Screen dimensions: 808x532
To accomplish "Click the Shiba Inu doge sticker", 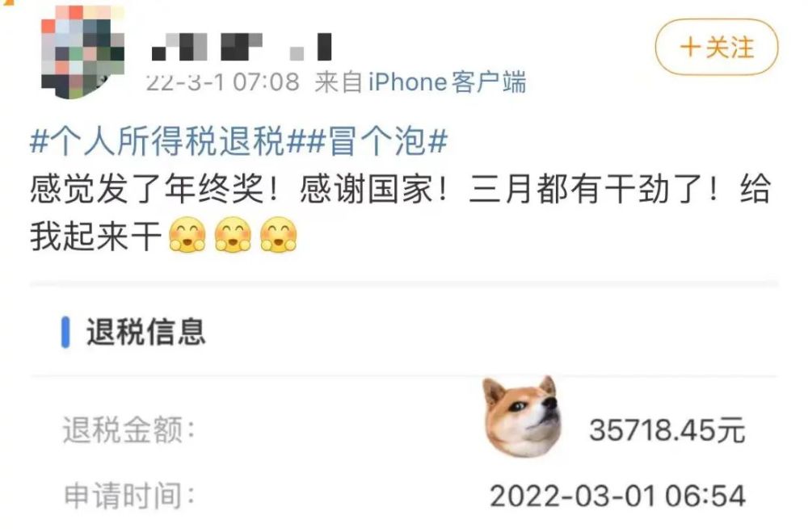I will [521, 417].
